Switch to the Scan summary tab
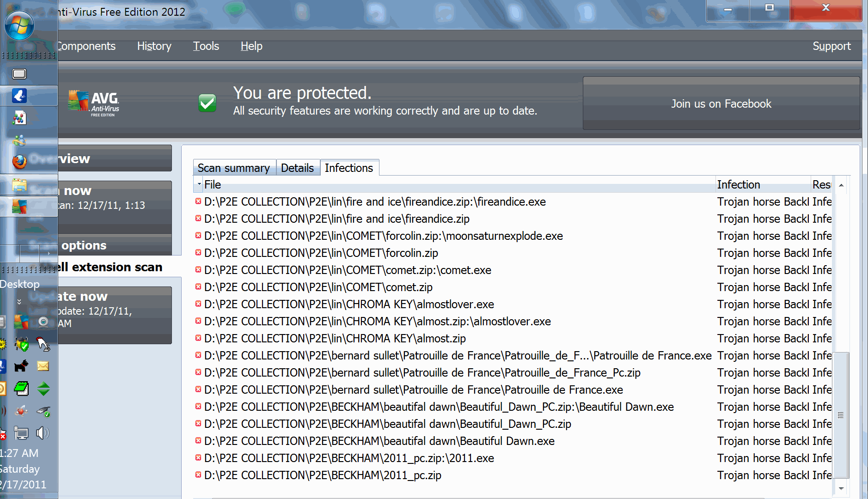Viewport: 868px width, 499px height. point(233,168)
